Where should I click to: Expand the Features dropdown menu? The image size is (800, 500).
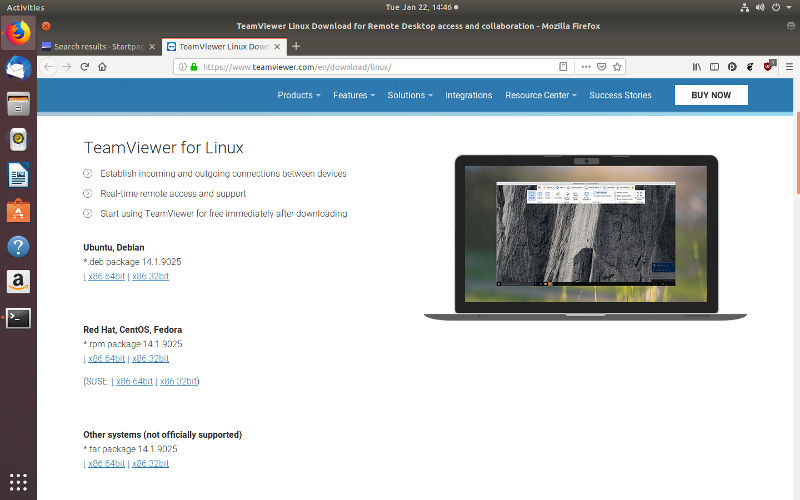tap(354, 95)
